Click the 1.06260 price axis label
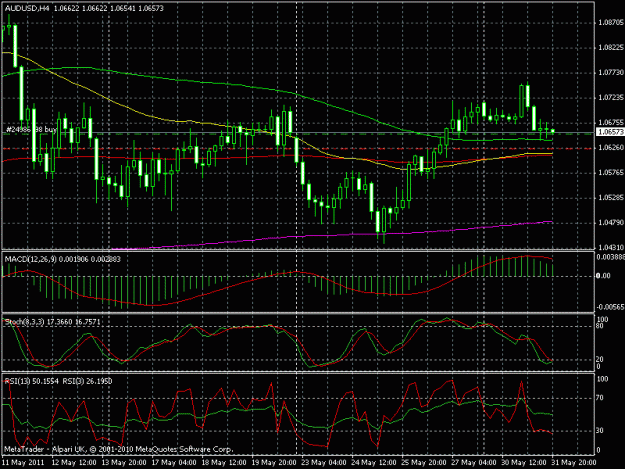The width and height of the screenshot is (625, 469). [x=611, y=148]
